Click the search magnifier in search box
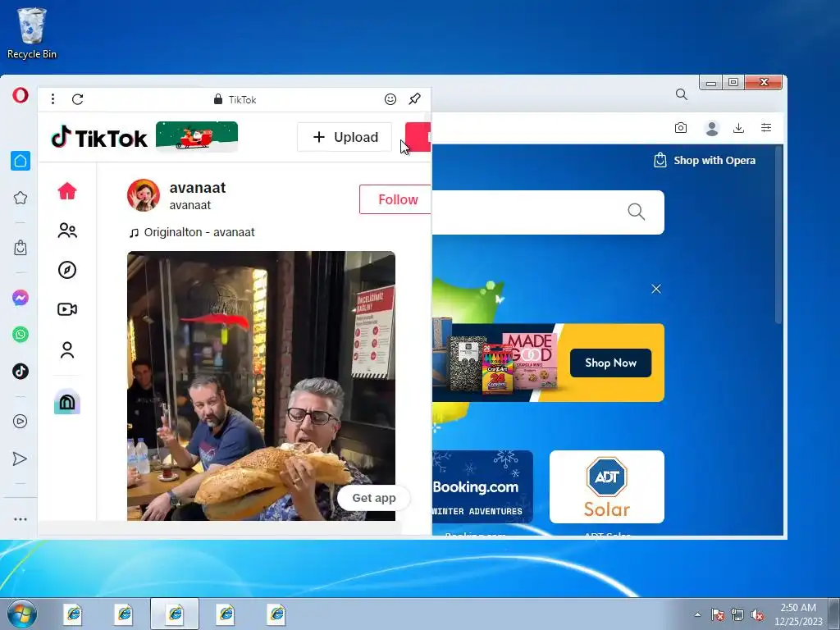The width and height of the screenshot is (840, 630). click(637, 212)
